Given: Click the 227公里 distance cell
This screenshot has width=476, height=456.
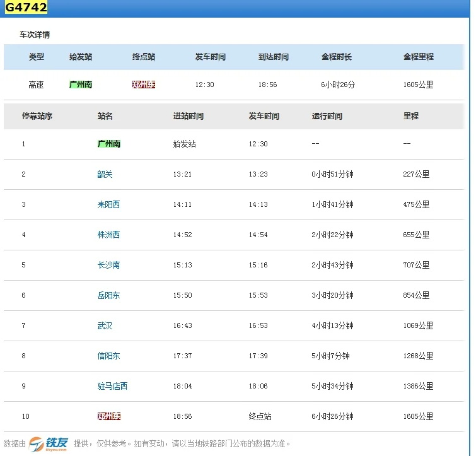Looking at the screenshot, I should 416,174.
